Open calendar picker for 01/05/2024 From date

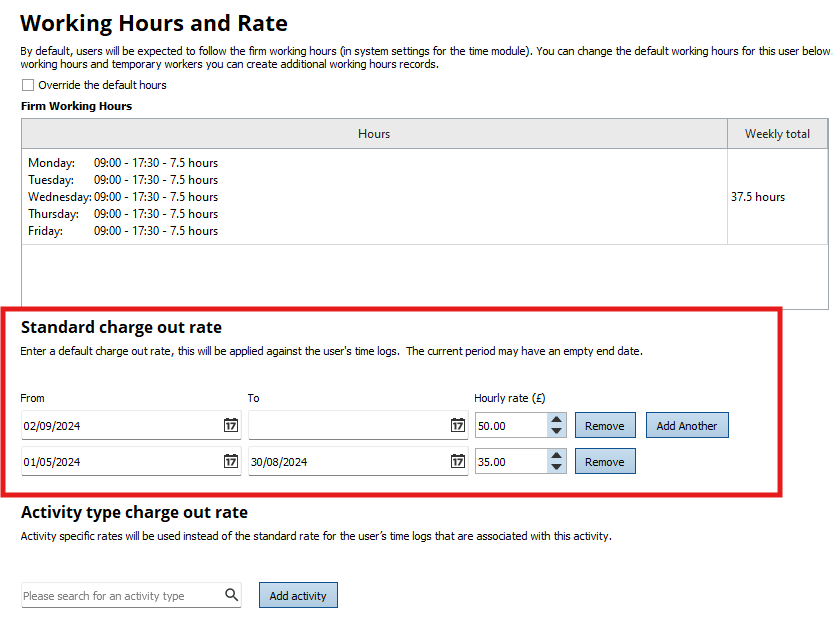click(230, 462)
